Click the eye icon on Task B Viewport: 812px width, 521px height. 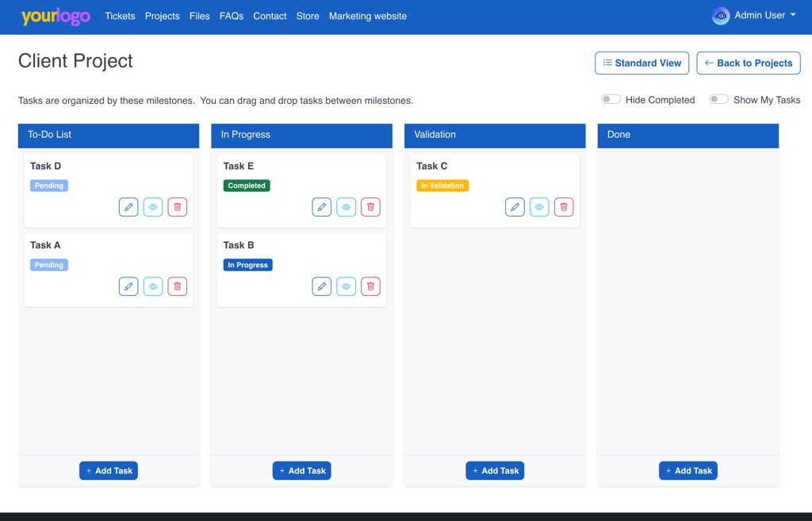tap(346, 286)
